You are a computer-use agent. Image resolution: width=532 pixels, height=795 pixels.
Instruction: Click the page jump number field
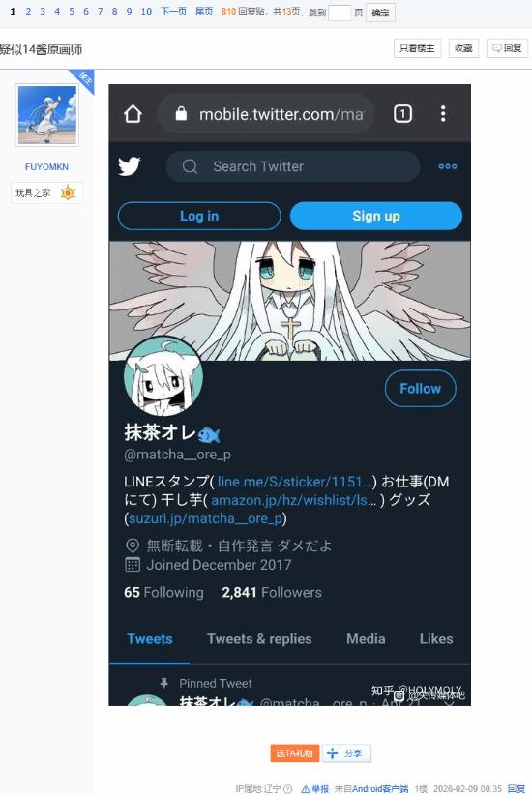coord(340,13)
